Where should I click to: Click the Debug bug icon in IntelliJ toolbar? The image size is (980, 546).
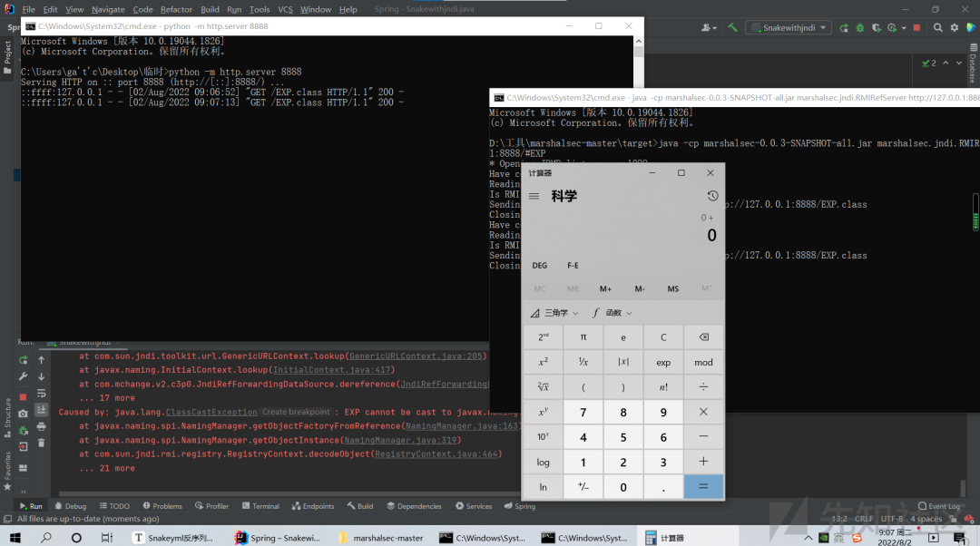[860, 27]
